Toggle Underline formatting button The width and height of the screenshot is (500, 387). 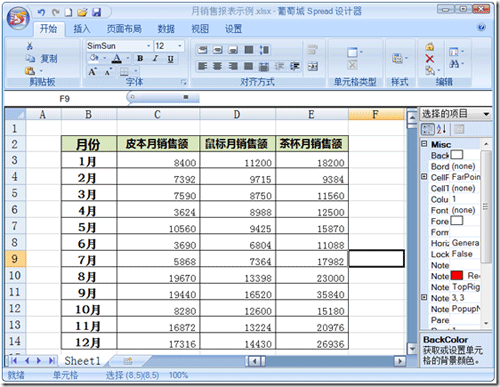(170, 59)
